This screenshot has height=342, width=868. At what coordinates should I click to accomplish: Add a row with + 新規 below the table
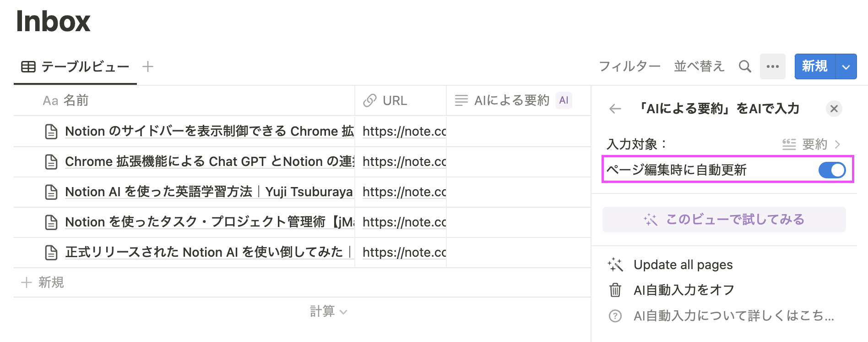[43, 282]
